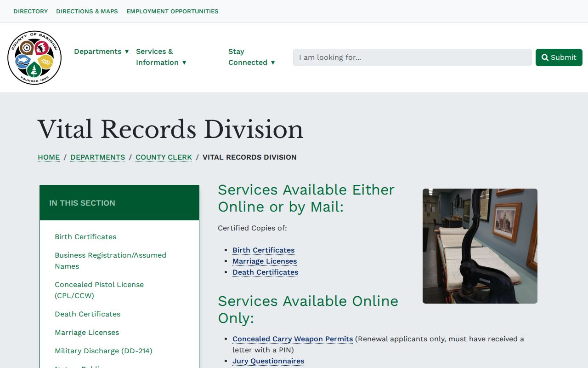Open the Stay Connected dropdown
This screenshot has width=588, height=368.
pyautogui.click(x=252, y=57)
